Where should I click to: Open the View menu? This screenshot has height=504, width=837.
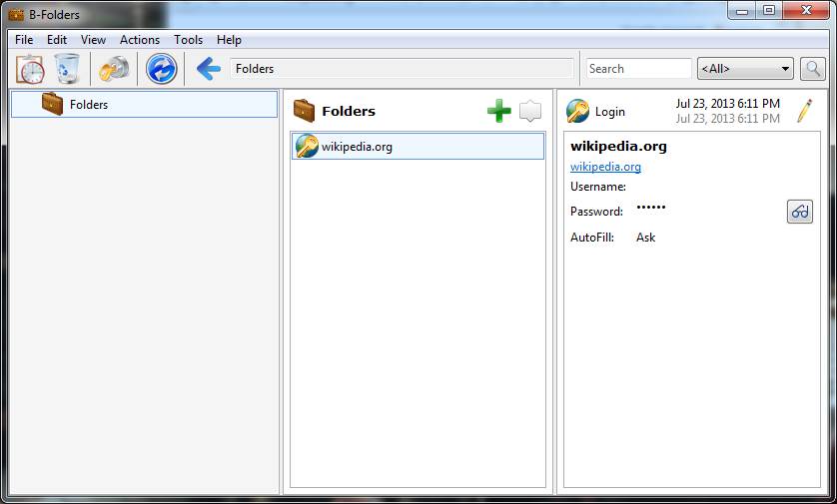[93, 40]
